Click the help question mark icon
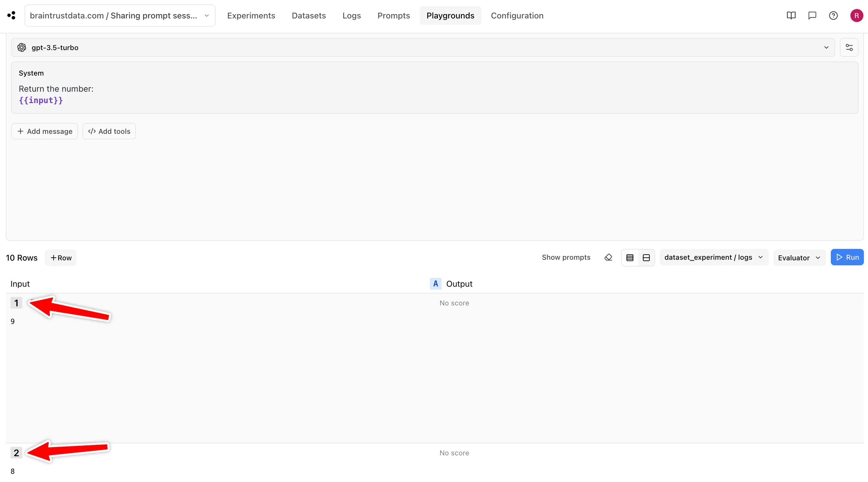 833,16
